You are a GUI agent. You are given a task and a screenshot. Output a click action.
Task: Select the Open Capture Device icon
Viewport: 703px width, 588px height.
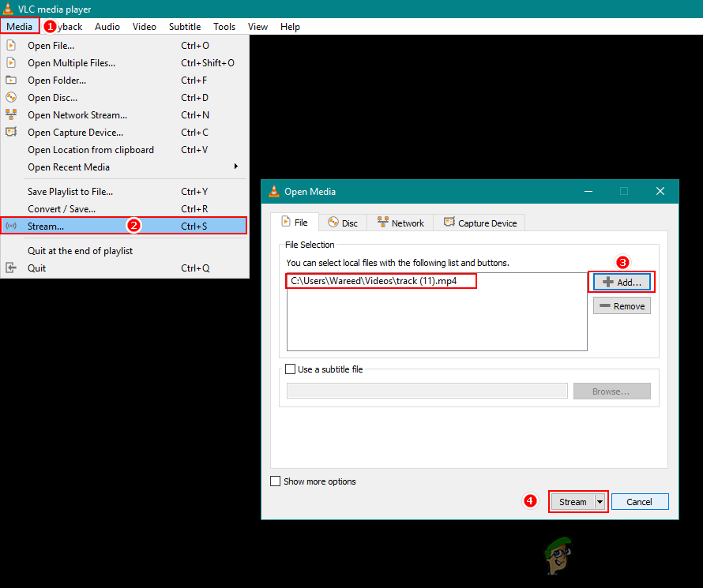click(x=10, y=132)
